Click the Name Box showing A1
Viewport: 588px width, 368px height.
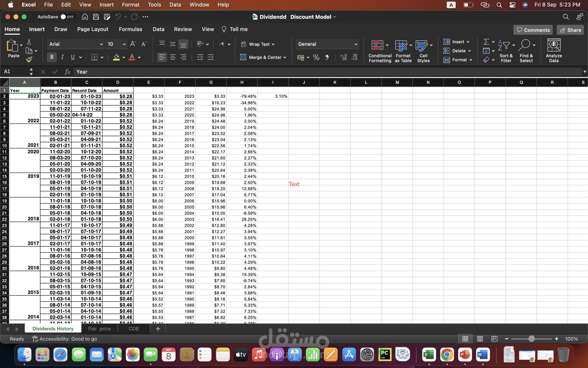pyautogui.click(x=15, y=72)
